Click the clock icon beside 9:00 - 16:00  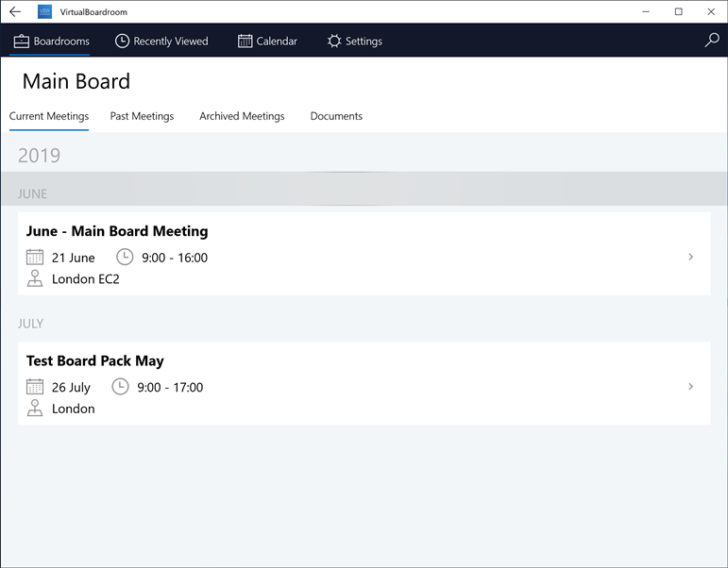125,257
